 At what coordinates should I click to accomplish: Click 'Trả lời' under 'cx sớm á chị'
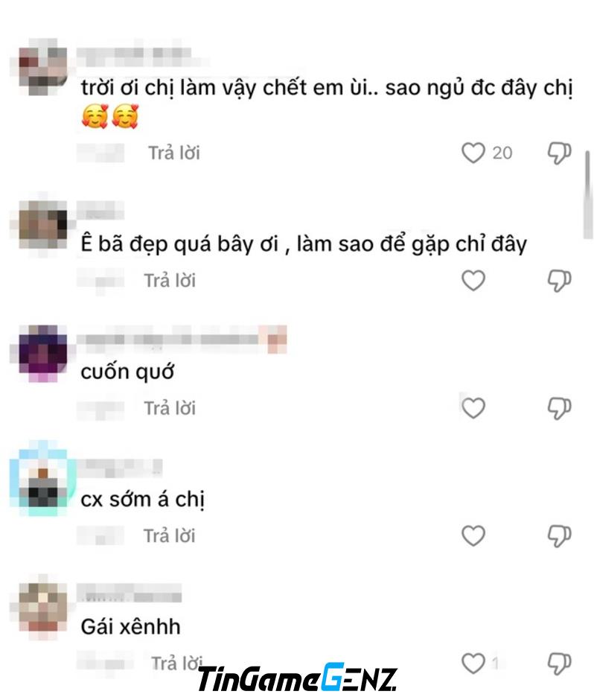tap(169, 535)
